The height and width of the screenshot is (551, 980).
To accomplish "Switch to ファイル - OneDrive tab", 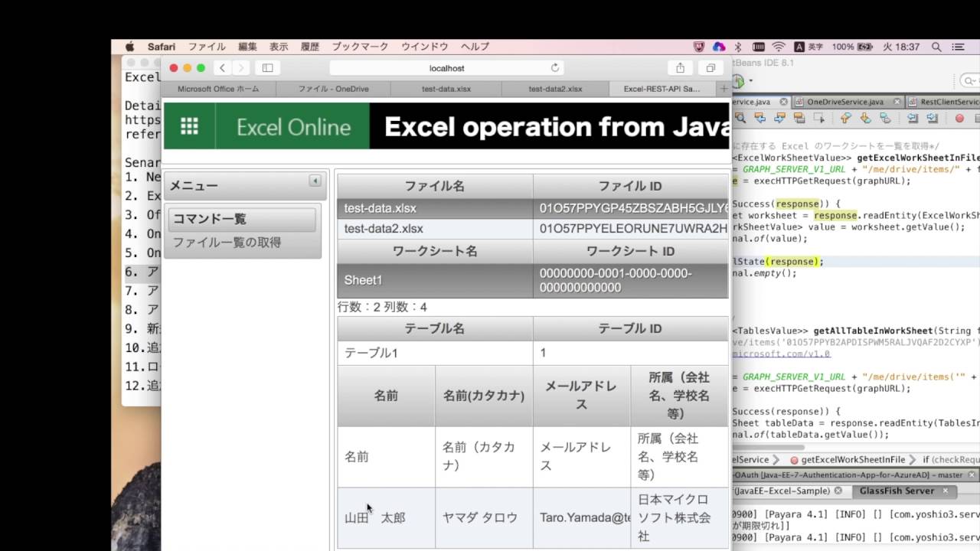I will (x=333, y=89).
